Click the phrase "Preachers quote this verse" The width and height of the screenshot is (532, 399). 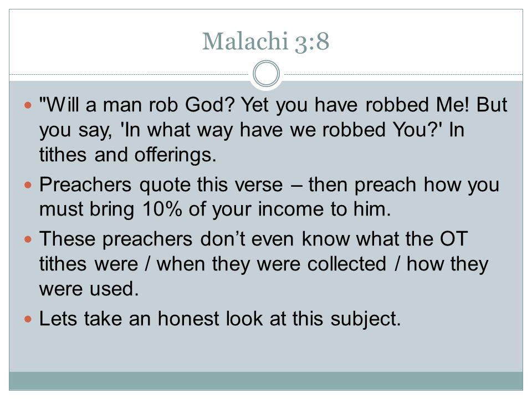tap(161, 185)
